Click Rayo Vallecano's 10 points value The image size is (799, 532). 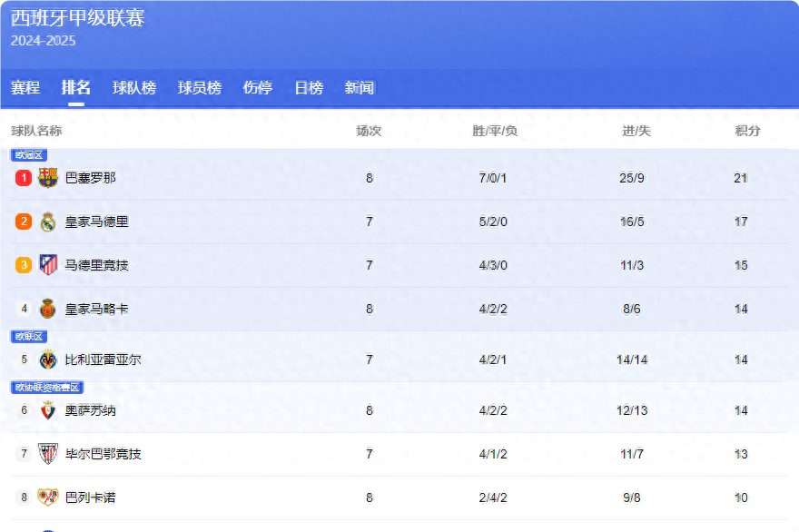741,498
